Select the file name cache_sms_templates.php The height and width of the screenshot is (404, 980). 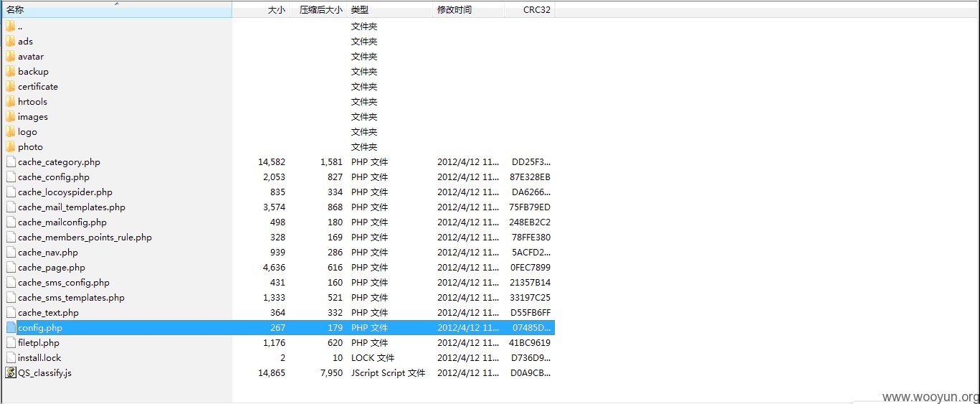coord(71,298)
